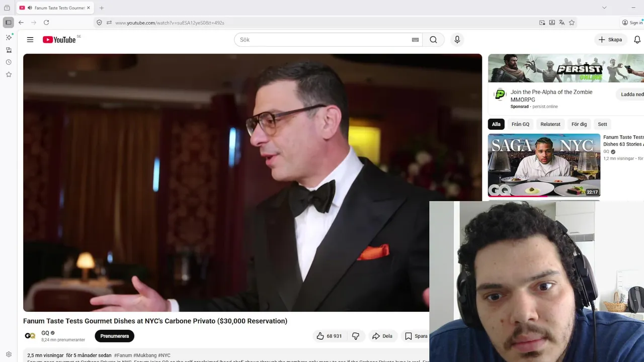644x362 pixels.
Task: Mute the tab via speaker icon
Action: (x=30, y=8)
